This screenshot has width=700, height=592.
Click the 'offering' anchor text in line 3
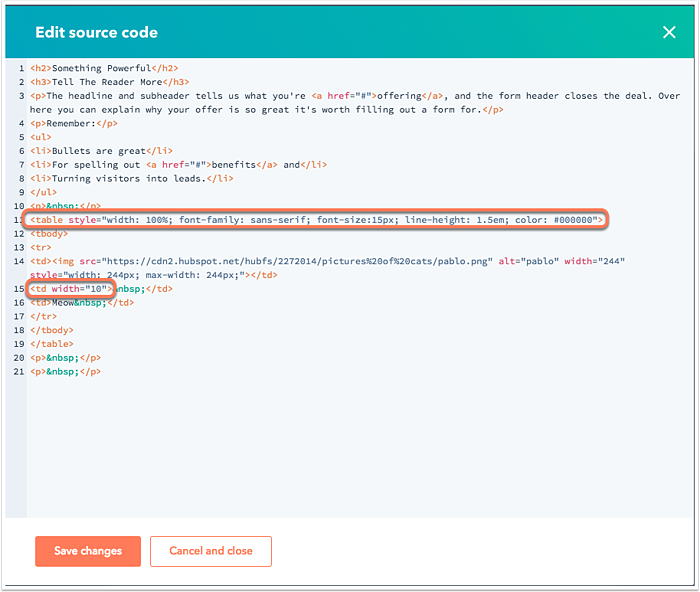pyautogui.click(x=399, y=96)
